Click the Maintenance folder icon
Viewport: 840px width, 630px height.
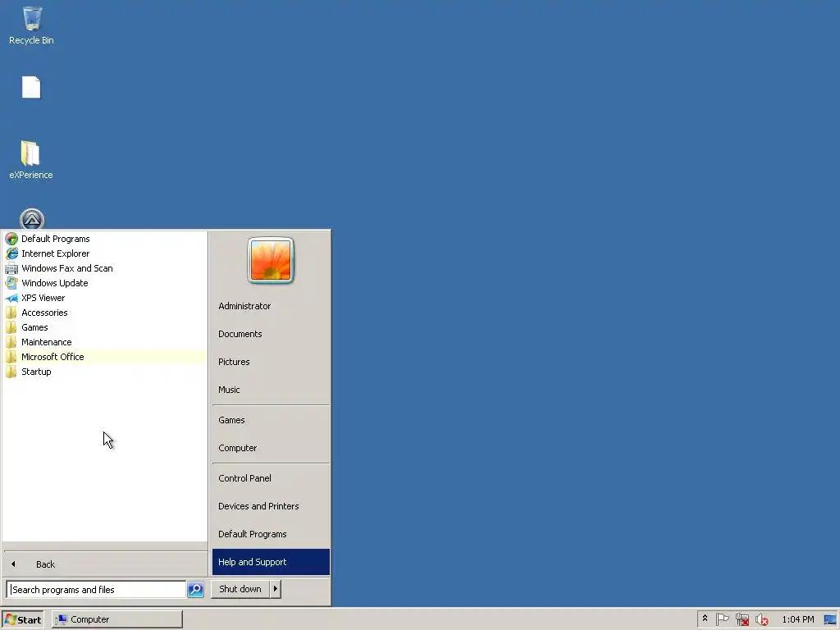11,342
